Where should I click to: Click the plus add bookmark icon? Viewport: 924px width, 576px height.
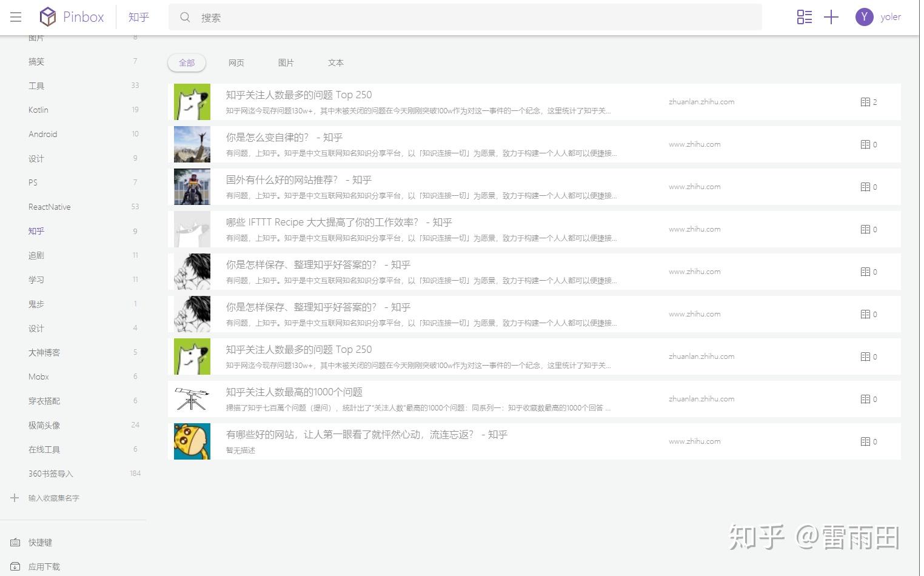coord(831,17)
